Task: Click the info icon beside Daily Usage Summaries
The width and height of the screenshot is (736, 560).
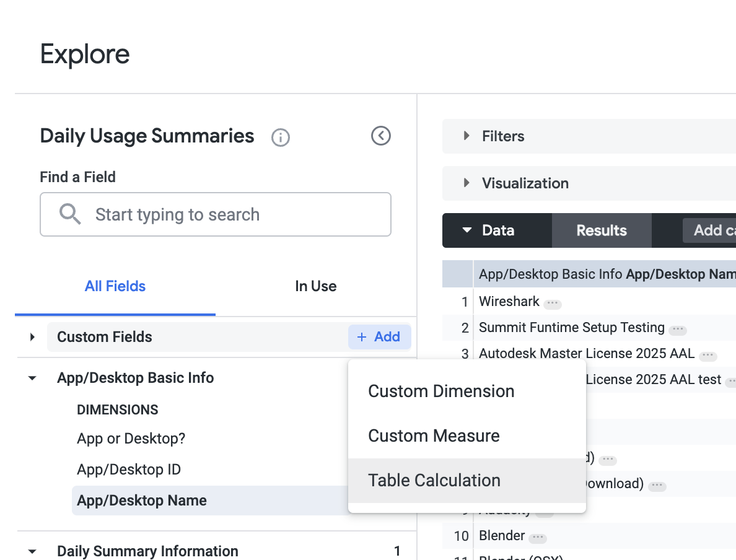Action: pos(281,137)
